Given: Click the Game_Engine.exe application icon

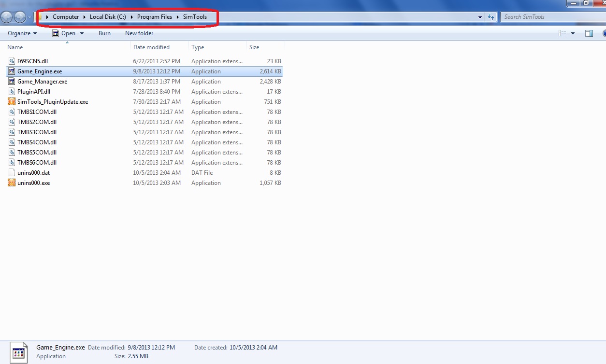Looking at the screenshot, I should coord(12,71).
